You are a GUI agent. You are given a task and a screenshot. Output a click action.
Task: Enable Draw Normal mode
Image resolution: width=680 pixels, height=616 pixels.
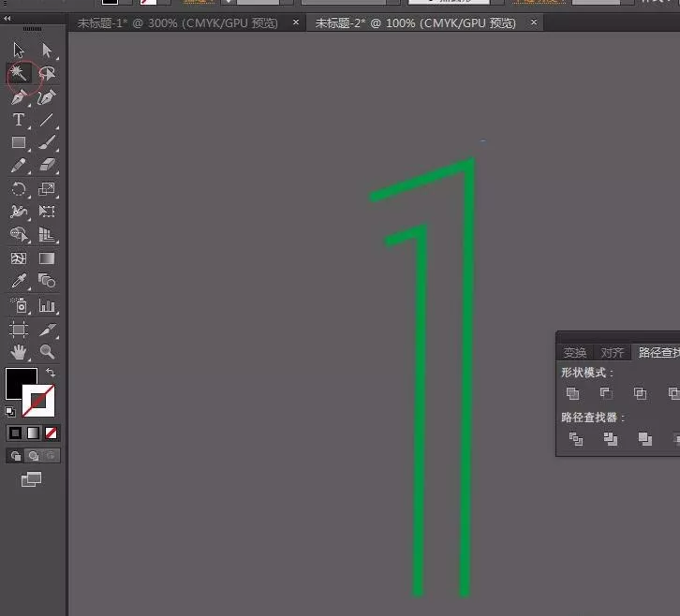[16, 456]
